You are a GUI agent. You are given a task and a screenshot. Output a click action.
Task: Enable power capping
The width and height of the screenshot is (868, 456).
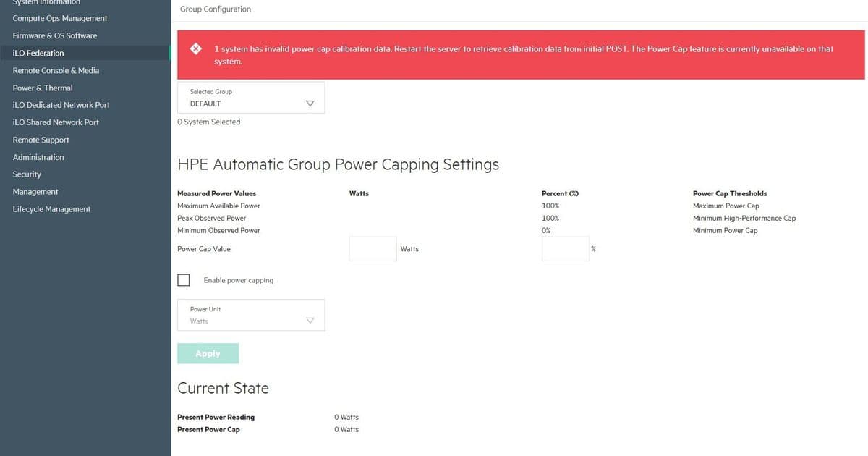pyautogui.click(x=184, y=279)
